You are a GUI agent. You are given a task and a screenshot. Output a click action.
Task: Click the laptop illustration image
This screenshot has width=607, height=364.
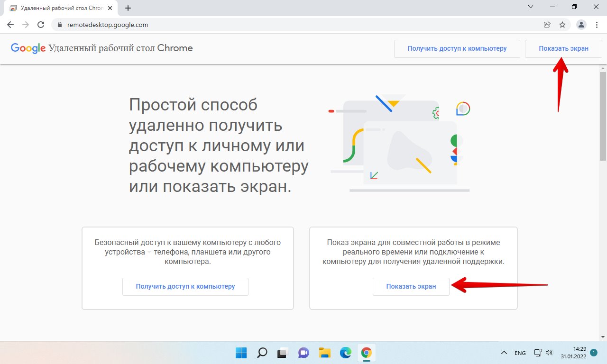[400, 143]
